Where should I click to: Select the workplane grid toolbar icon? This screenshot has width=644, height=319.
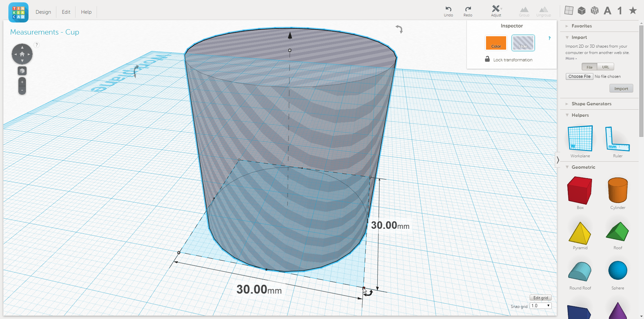click(569, 10)
